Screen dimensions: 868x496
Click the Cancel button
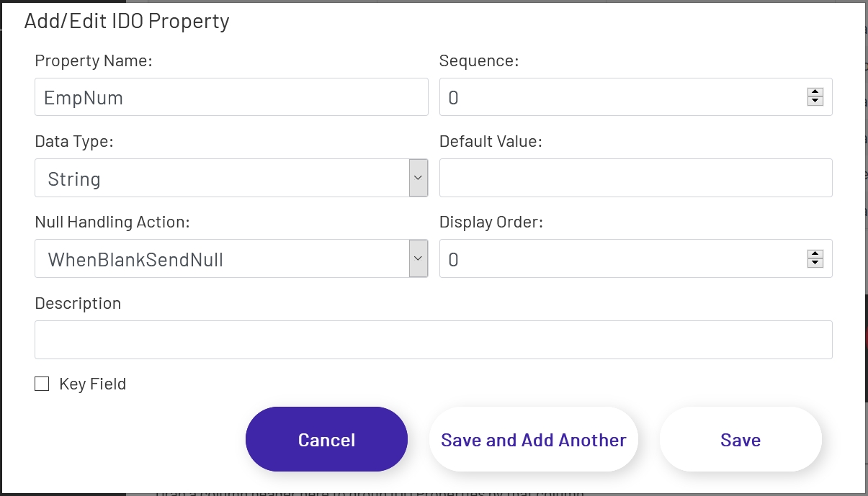(x=326, y=439)
